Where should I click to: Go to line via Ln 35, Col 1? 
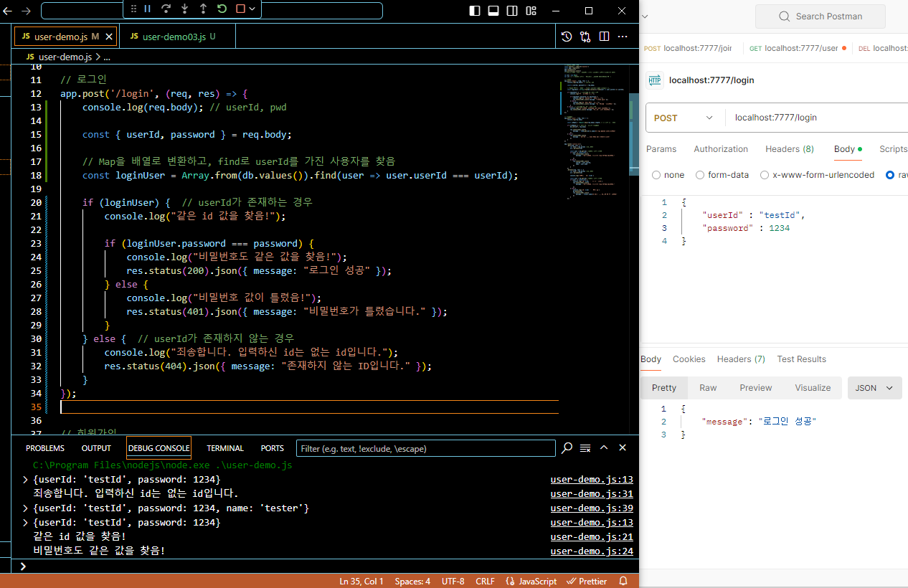tap(361, 582)
